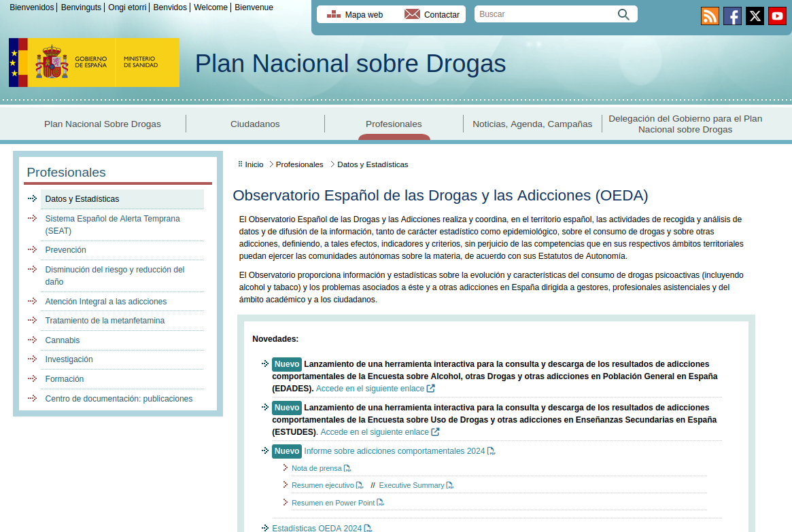Image resolution: width=792 pixels, height=532 pixels.
Task: Click the Plan Nacional sobre Drogas title
Action: [351, 64]
